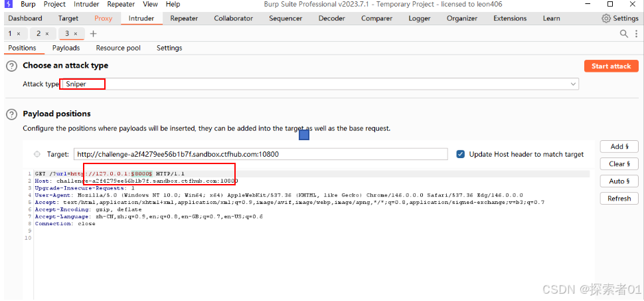Open the Intruder Settings sub-tab

(x=169, y=48)
